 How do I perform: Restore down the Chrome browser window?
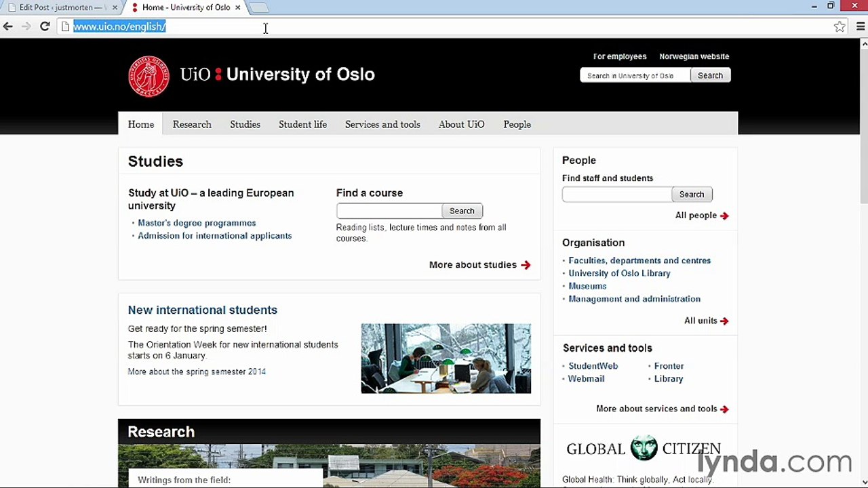pyautogui.click(x=831, y=6)
